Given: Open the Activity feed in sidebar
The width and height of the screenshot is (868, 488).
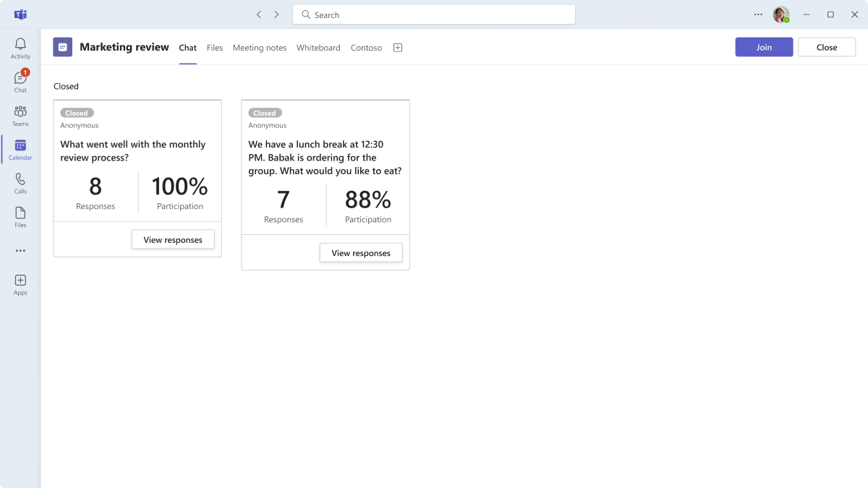Looking at the screenshot, I should tap(20, 48).
